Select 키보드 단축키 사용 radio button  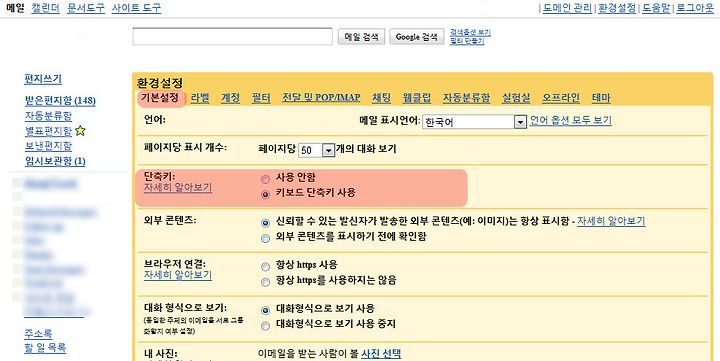265,194
